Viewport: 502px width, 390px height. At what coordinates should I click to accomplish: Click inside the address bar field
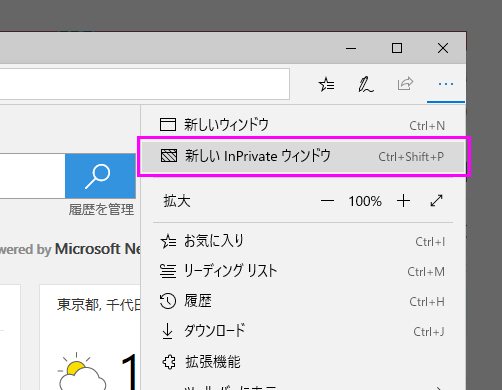pyautogui.click(x=144, y=84)
